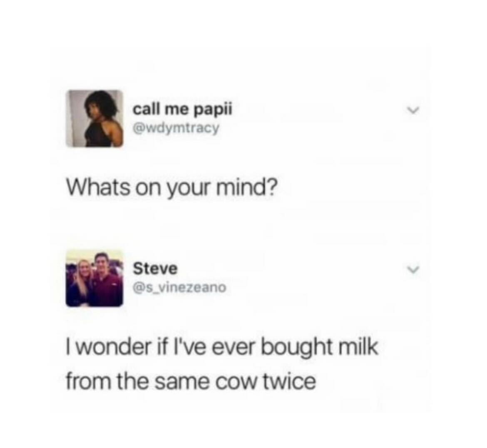Open call me papii's profile picture
This screenshot has height=448, width=487.
coord(94,118)
